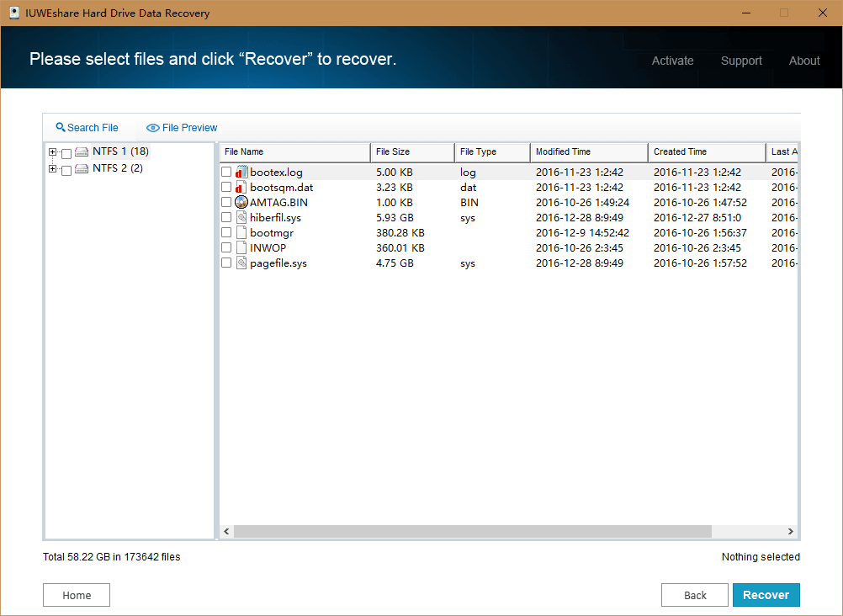Click the horizontal scrollbar thumb
The image size is (843, 616).
click(473, 532)
